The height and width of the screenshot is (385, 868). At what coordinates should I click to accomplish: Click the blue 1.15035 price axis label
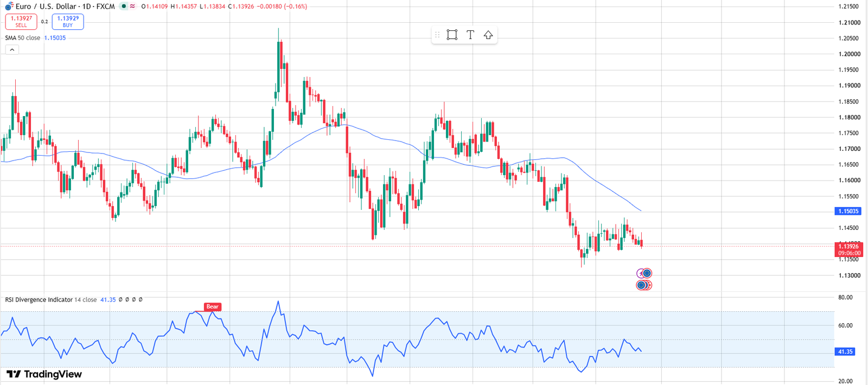(848, 211)
